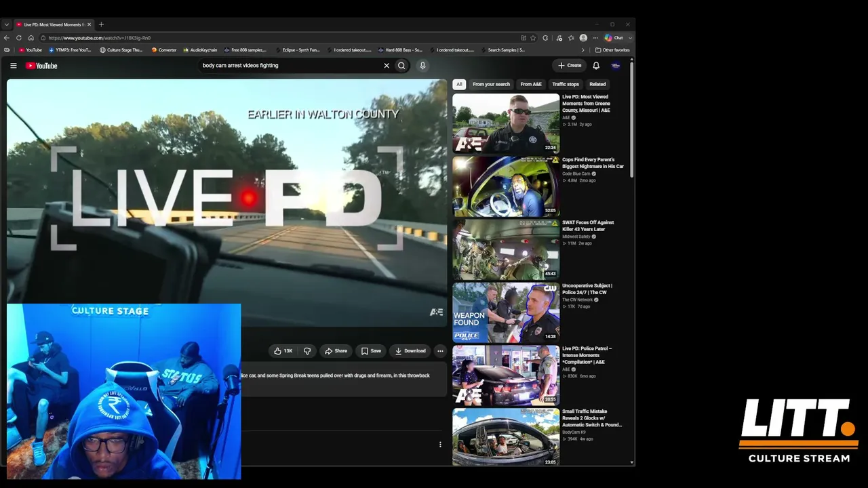Go back with the browser back arrow
This screenshot has height=488, width=868.
(7, 38)
